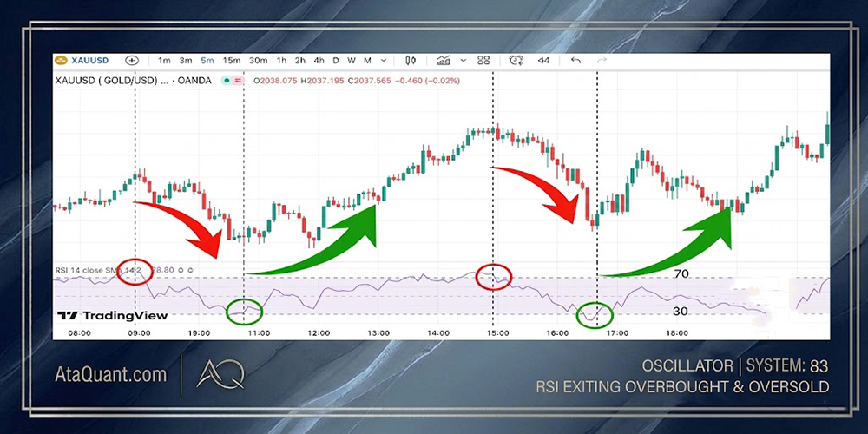The image size is (868, 434).
Task: Click the 18:00 time axis label
Action: pyautogui.click(x=676, y=333)
